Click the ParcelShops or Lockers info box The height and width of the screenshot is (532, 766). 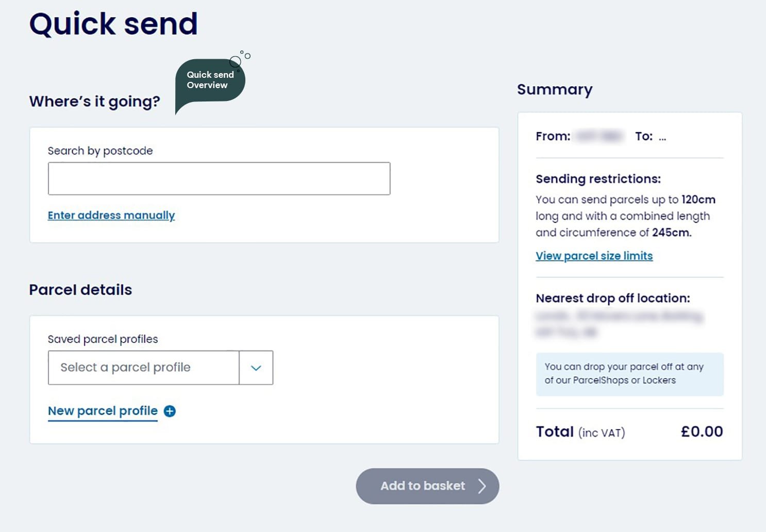[x=629, y=374]
